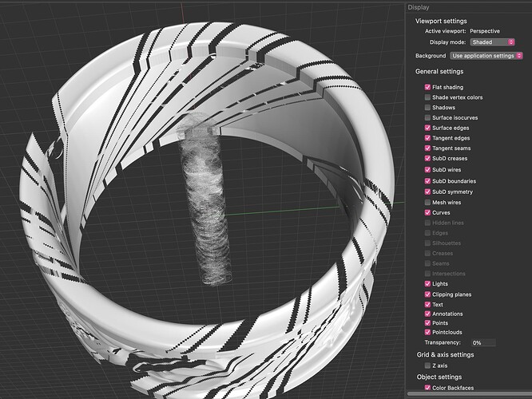Enable Mesh wires checkbox
The height and width of the screenshot is (399, 532).
point(427,203)
